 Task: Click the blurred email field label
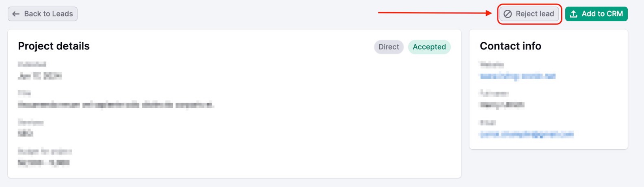[x=488, y=123]
